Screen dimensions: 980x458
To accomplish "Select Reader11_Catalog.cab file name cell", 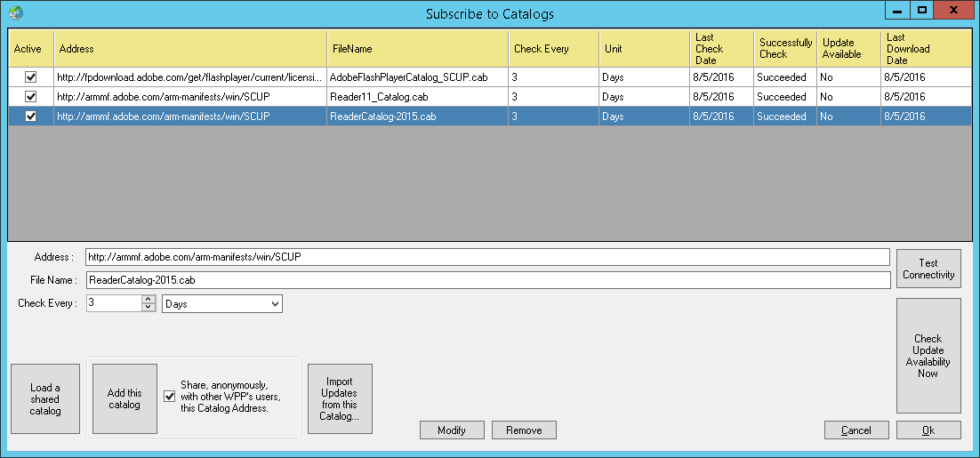I will (x=417, y=97).
